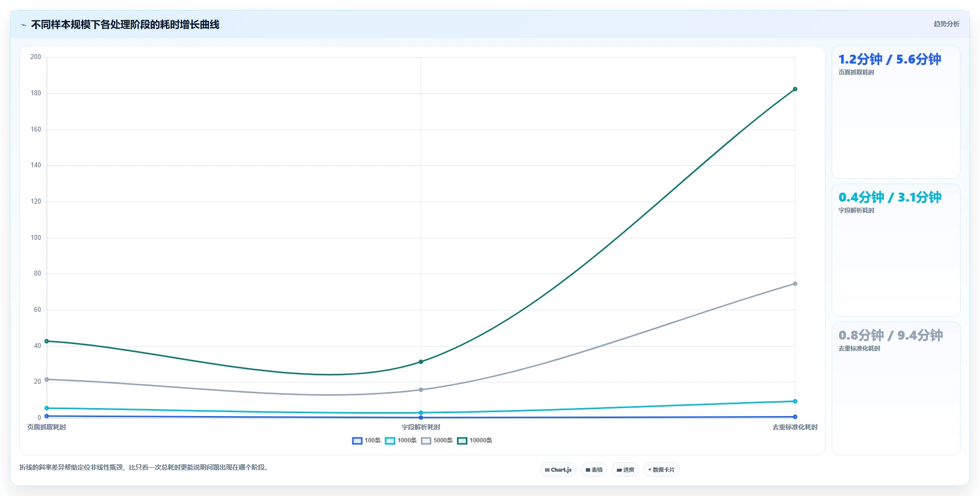Click the 趋势分析 label in header
Screen dimensions: 980x496
click(946, 24)
